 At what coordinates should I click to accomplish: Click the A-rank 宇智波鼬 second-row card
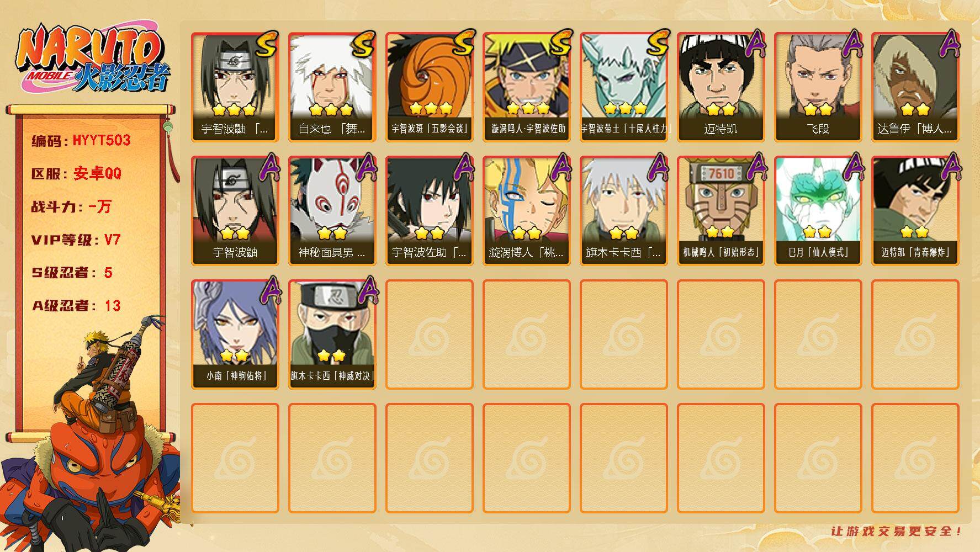coord(235,211)
